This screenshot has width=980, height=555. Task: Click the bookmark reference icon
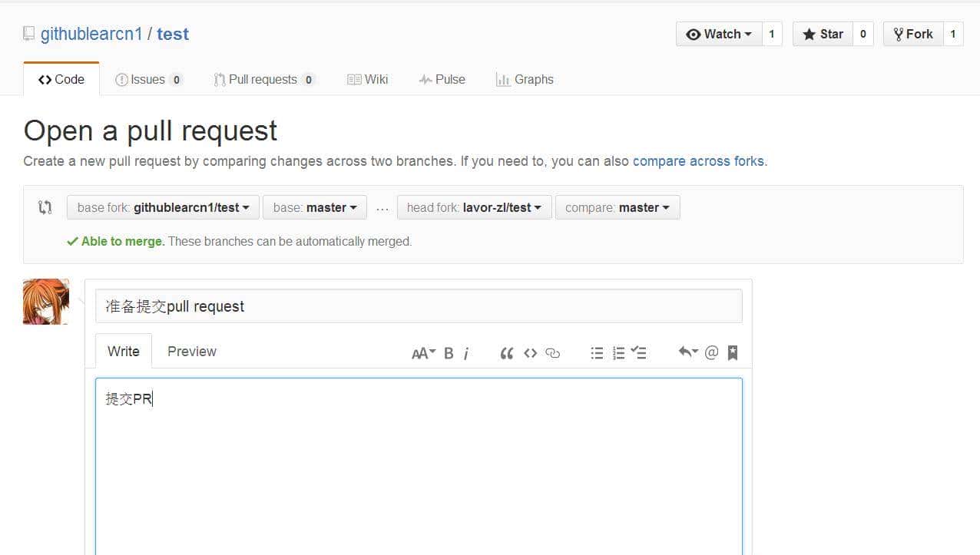733,352
